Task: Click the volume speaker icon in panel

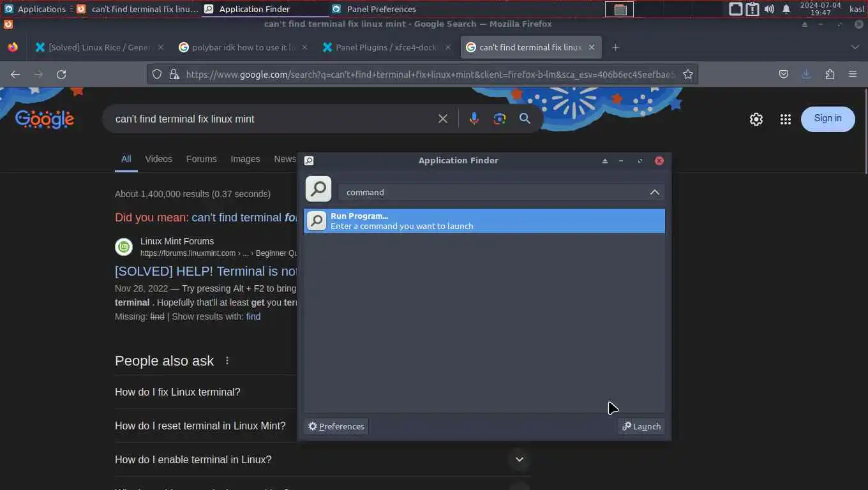Action: pos(769,9)
